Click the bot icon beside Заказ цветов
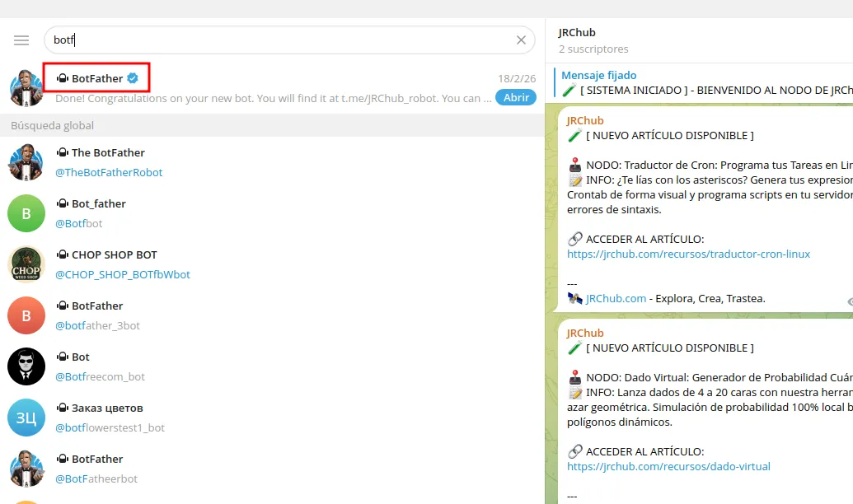853x504 pixels. (63, 408)
